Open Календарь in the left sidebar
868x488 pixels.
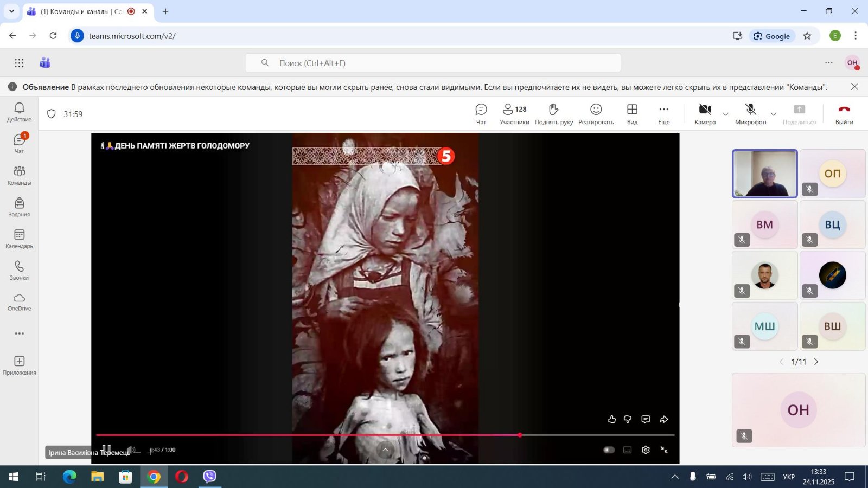19,239
